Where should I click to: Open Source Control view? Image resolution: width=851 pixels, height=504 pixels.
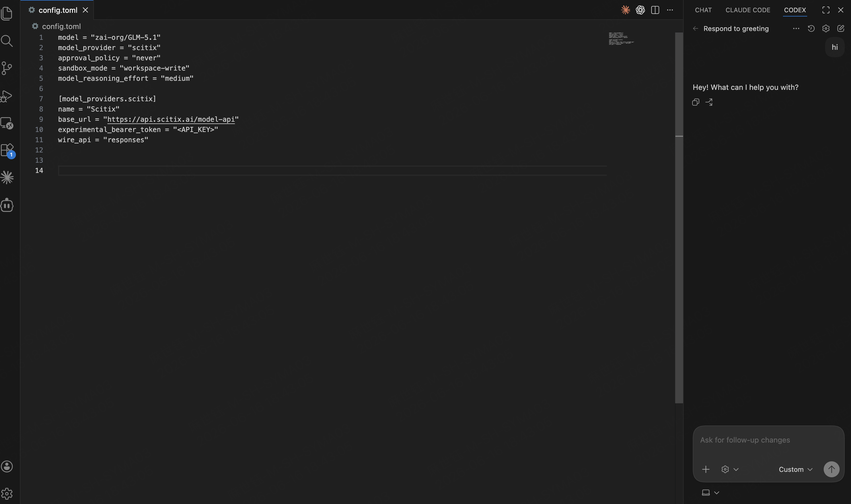click(7, 68)
